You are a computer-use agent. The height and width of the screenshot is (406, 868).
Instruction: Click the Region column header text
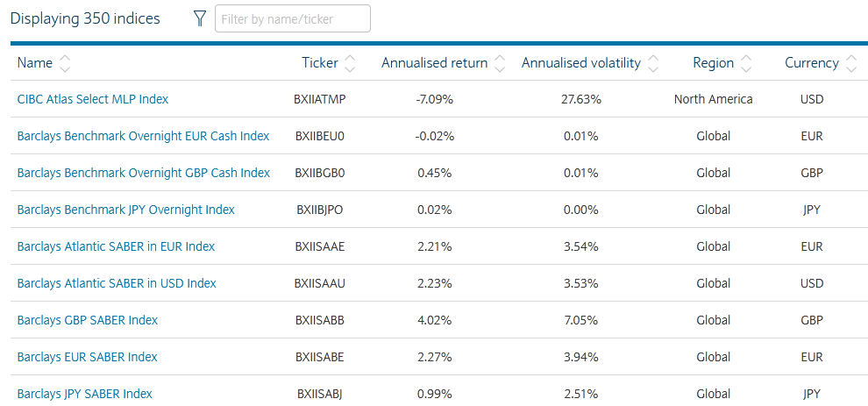[713, 63]
